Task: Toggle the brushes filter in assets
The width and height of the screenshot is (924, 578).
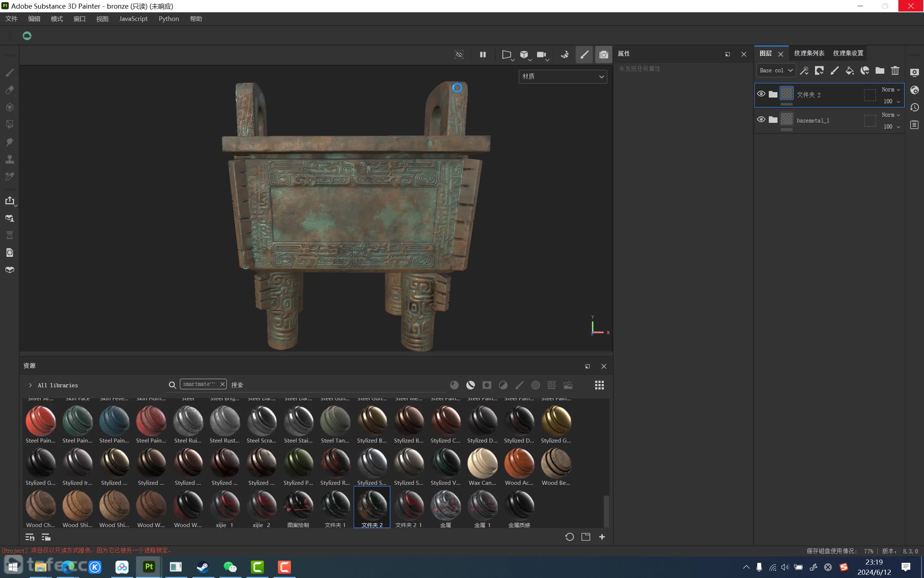Action: pos(519,385)
